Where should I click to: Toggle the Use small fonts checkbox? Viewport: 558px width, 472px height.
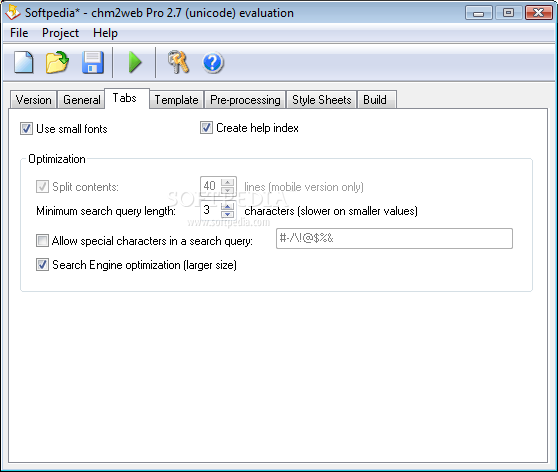(x=26, y=129)
